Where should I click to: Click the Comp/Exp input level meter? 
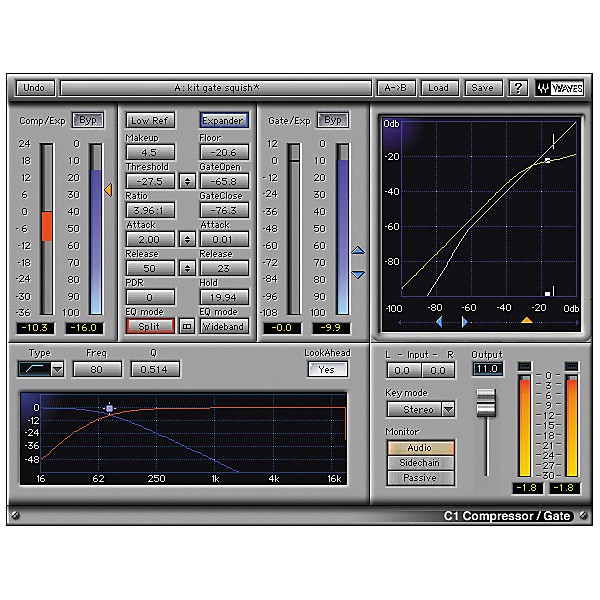96,229
